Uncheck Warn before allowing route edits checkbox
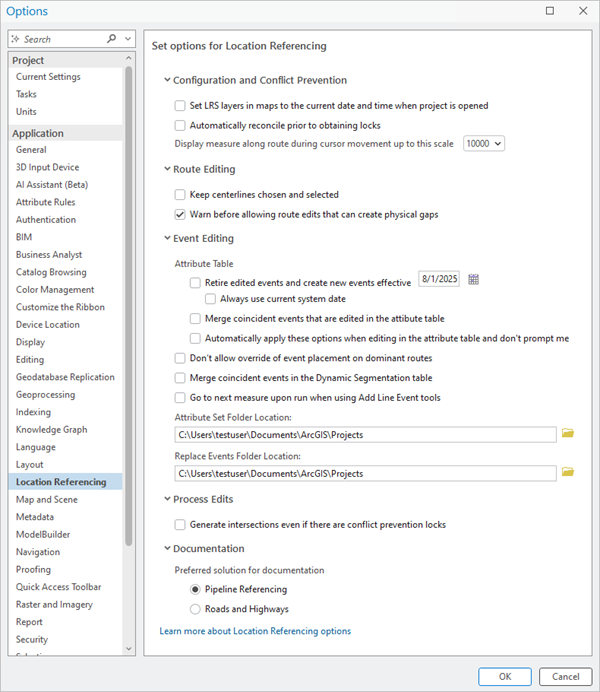 point(180,214)
